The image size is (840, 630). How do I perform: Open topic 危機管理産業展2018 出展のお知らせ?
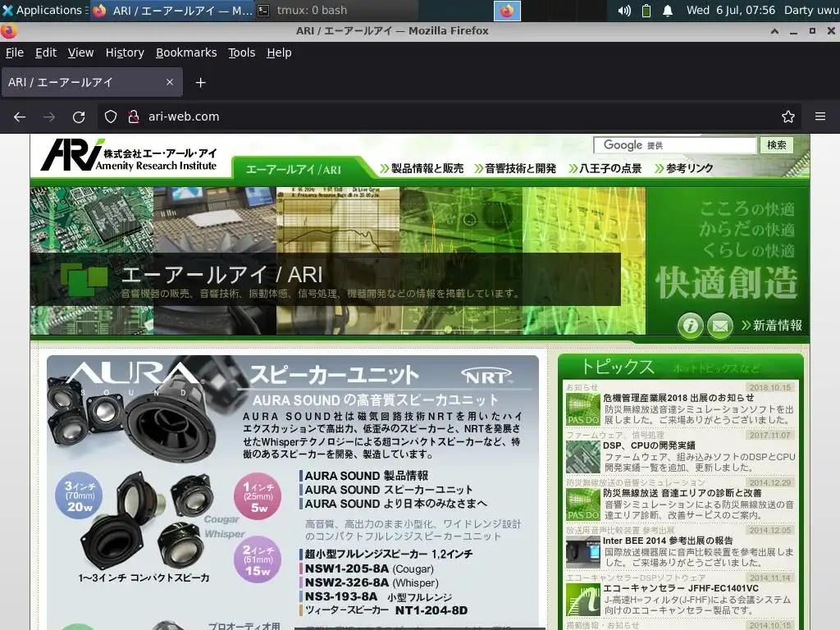click(678, 398)
